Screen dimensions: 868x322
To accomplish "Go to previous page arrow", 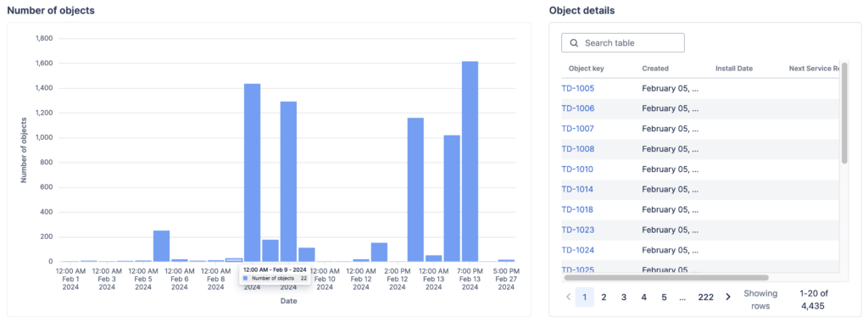I will [568, 297].
